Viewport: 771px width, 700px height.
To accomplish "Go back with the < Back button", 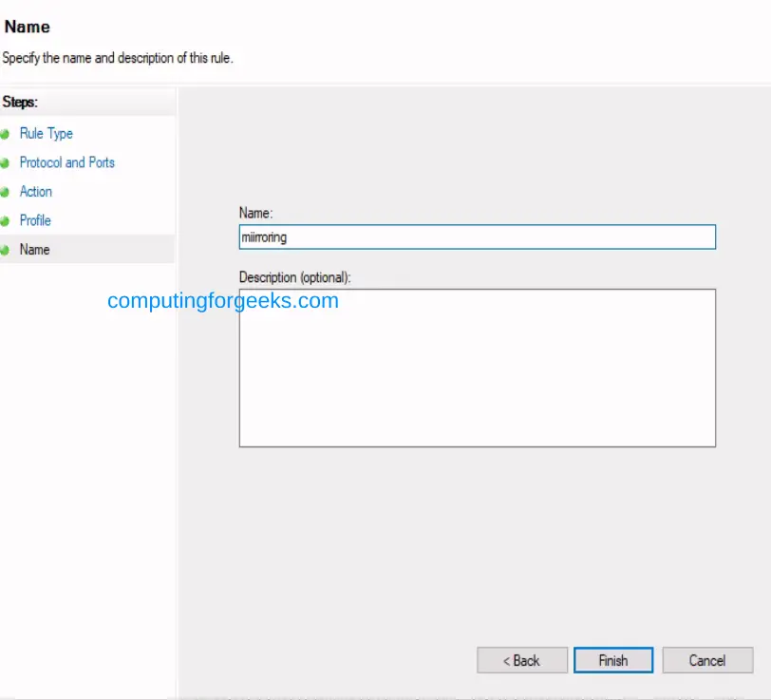I will click(x=521, y=660).
